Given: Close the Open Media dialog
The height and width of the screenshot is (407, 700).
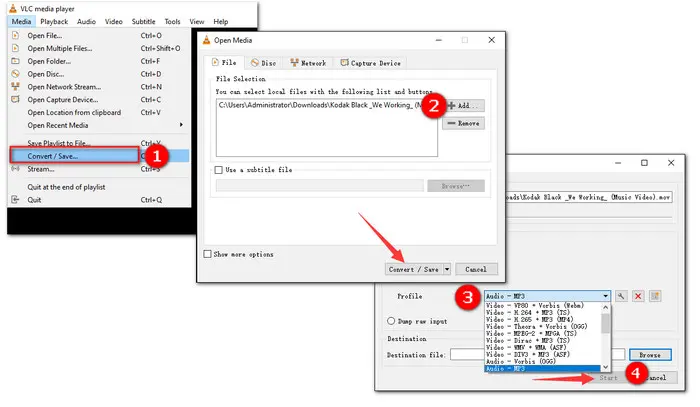Looking at the screenshot, I should (492, 40).
